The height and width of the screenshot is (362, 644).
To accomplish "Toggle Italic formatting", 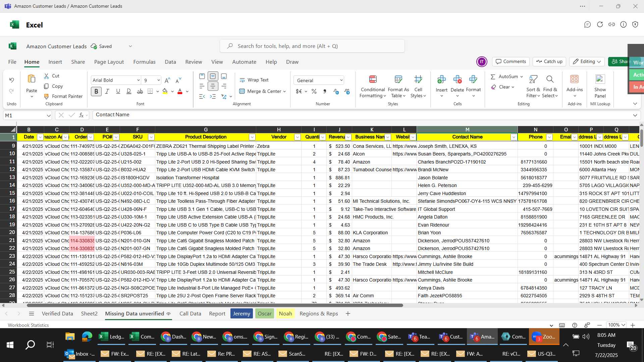I will click(107, 91).
